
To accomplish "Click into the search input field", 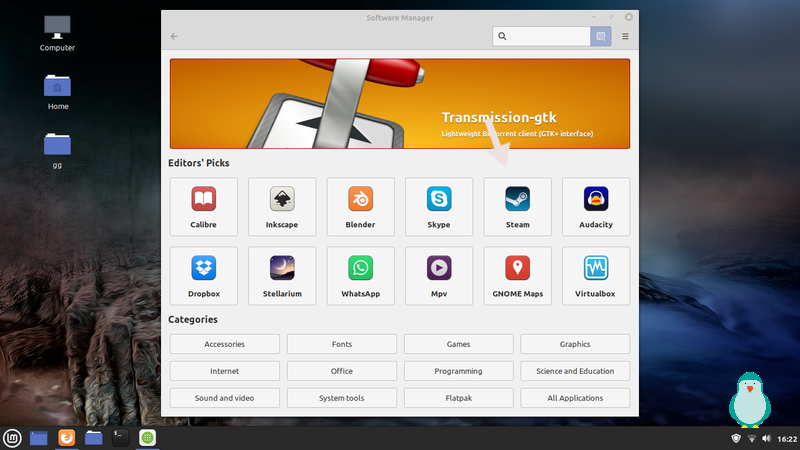I will point(541,36).
